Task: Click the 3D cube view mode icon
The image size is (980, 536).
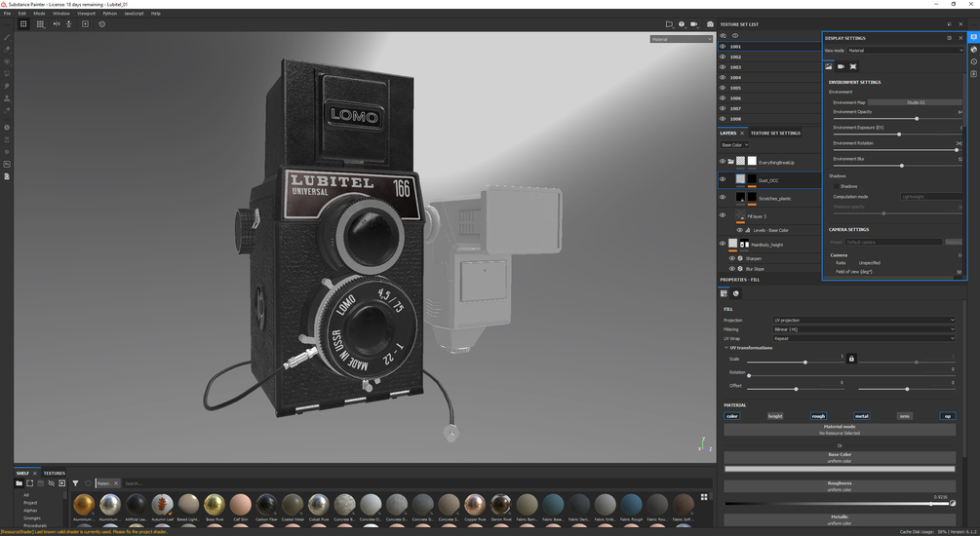Action: (x=682, y=24)
